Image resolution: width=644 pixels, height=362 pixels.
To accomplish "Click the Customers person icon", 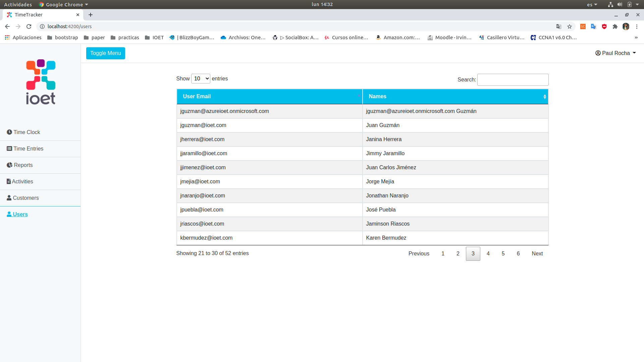I will pyautogui.click(x=9, y=198).
